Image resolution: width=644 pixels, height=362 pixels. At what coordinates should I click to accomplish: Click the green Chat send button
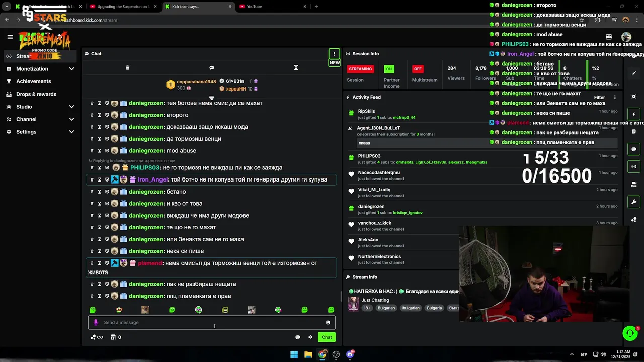pyautogui.click(x=327, y=337)
